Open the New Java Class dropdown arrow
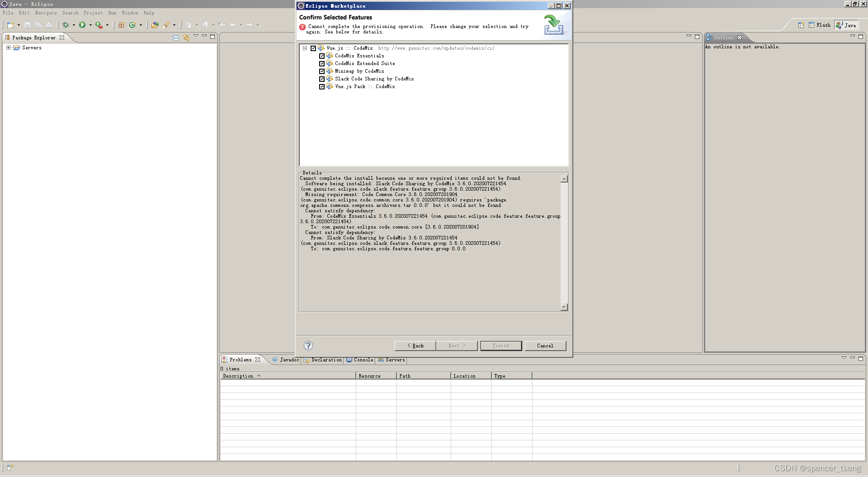868x477 pixels. coord(141,25)
